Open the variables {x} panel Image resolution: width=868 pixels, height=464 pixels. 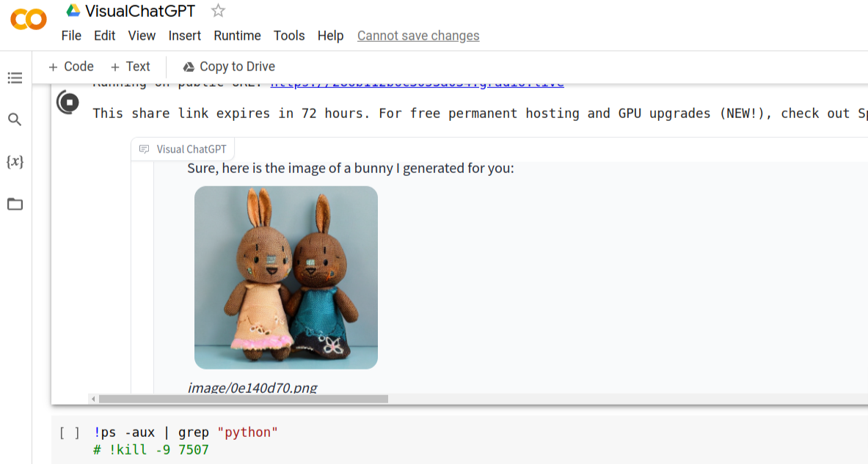pyautogui.click(x=15, y=161)
